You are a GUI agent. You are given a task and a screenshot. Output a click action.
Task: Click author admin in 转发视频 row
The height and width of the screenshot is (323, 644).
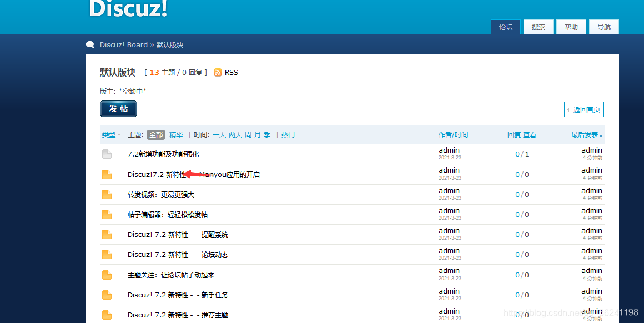tap(449, 191)
